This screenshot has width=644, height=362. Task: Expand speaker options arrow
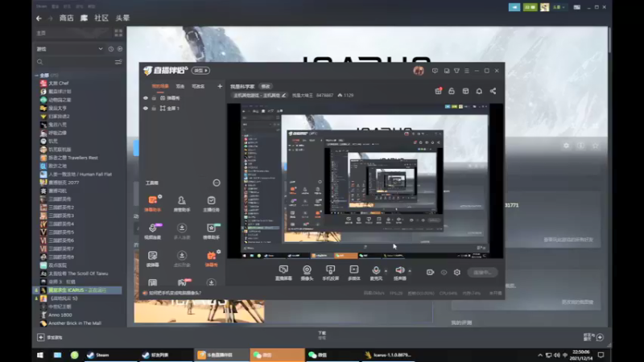[x=410, y=270]
